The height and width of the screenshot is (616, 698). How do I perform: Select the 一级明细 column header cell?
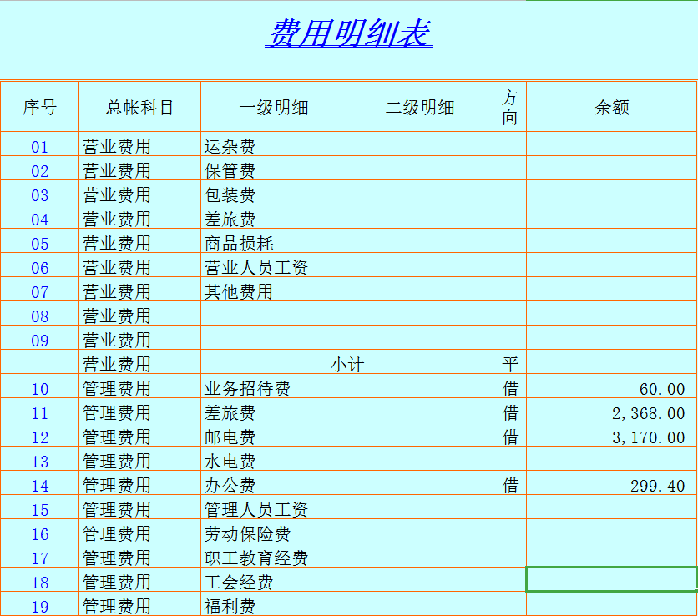pos(272,106)
